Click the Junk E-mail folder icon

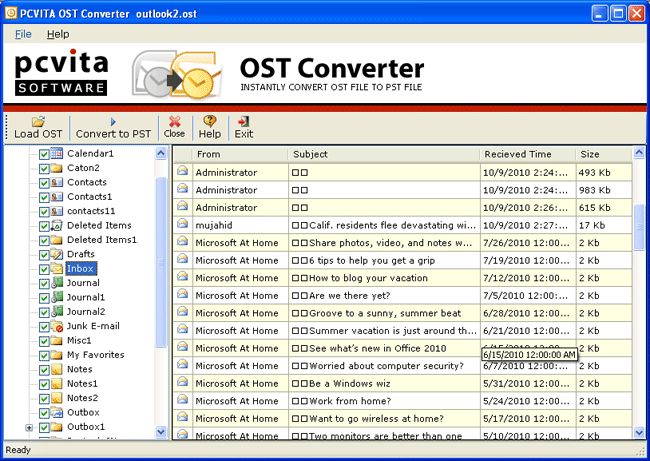tap(57, 327)
